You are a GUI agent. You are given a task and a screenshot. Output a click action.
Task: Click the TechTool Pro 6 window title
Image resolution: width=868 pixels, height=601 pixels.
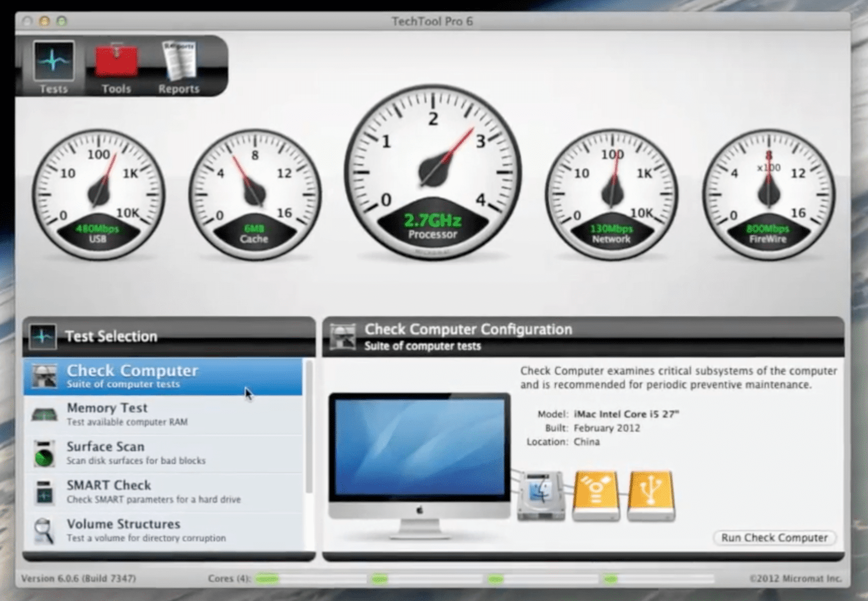(432, 21)
